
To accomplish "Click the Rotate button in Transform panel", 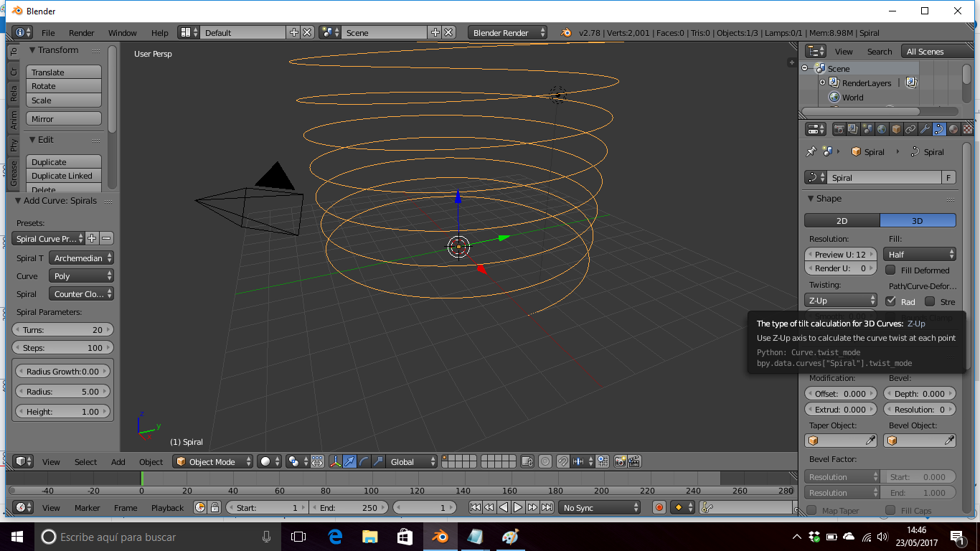I will [x=64, y=85].
